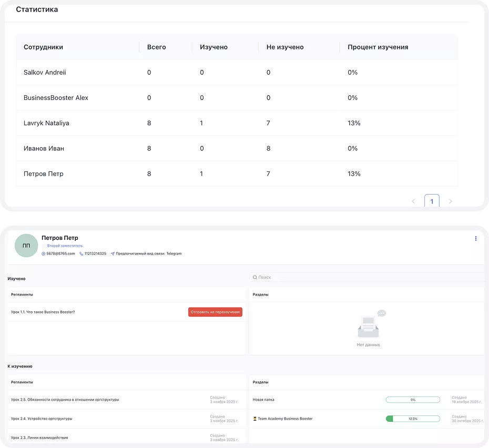Focus the Поиск search input
The width and height of the screenshot is (489, 448).
[x=367, y=277]
